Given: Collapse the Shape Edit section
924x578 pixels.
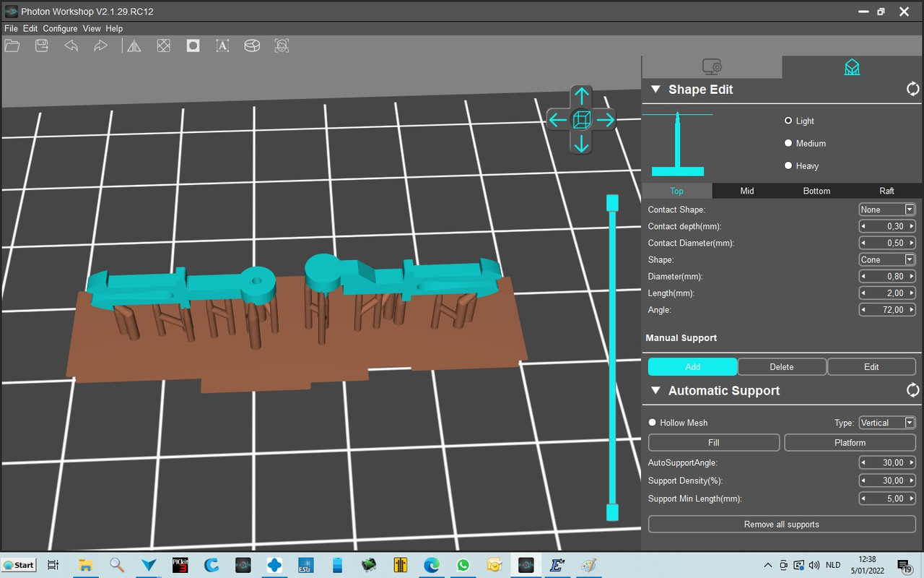Looking at the screenshot, I should pyautogui.click(x=655, y=90).
